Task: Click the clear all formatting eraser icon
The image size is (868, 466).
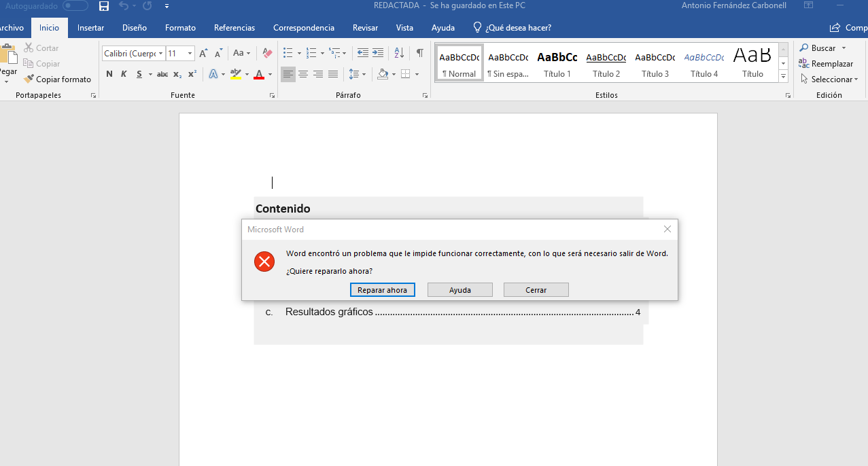Action: [x=267, y=53]
